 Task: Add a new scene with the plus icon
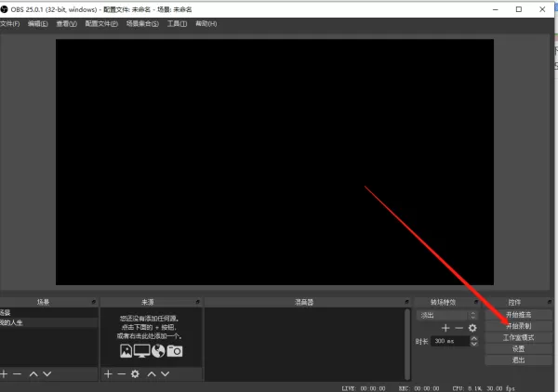[4, 373]
